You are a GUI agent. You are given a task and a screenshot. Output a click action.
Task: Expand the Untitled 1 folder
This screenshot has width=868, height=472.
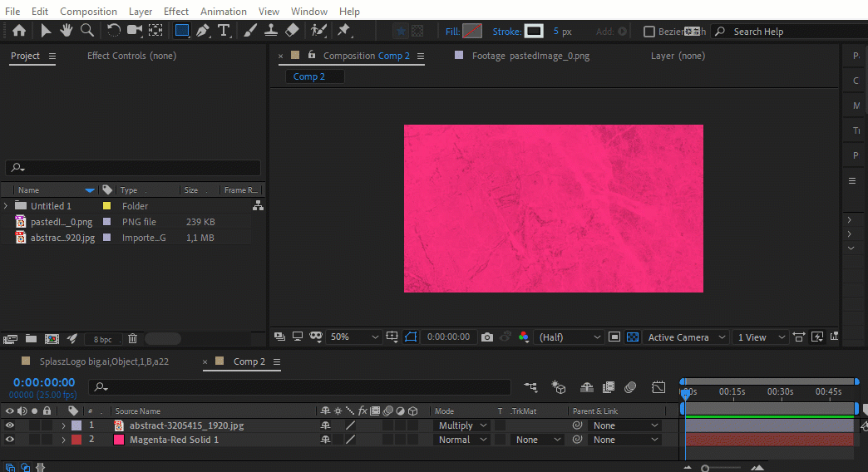tap(6, 206)
